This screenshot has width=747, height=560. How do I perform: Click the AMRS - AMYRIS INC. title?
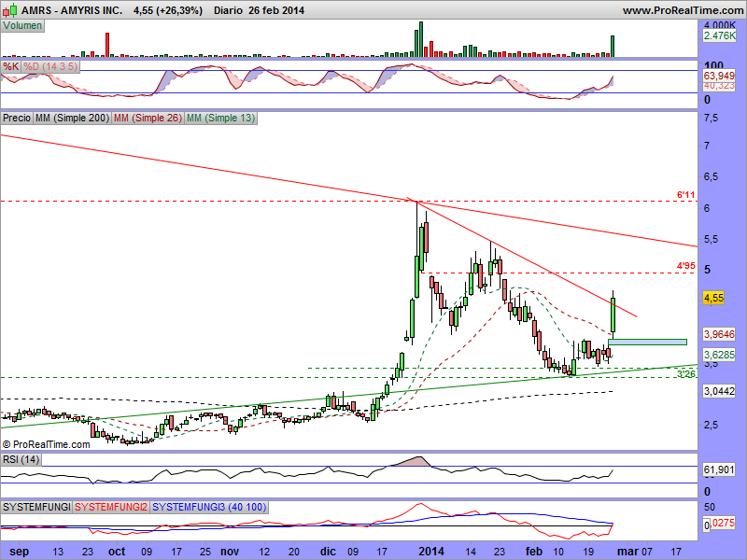pyautogui.click(x=72, y=10)
